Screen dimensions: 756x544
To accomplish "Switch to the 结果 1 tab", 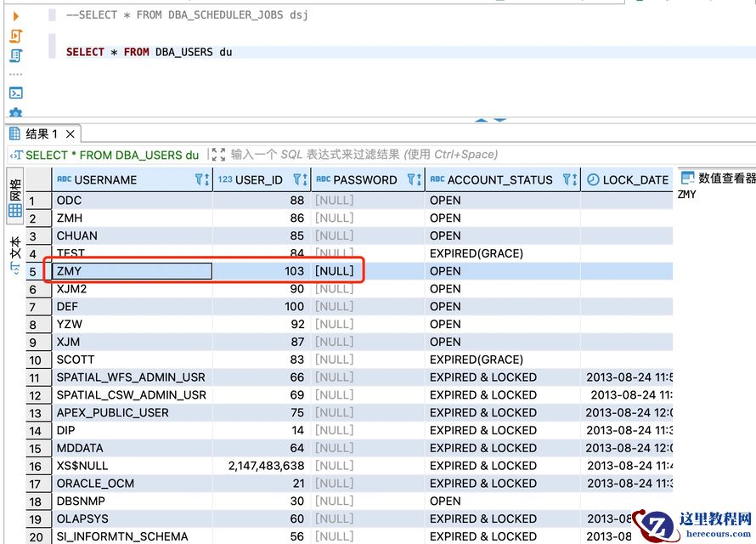I will tap(41, 134).
